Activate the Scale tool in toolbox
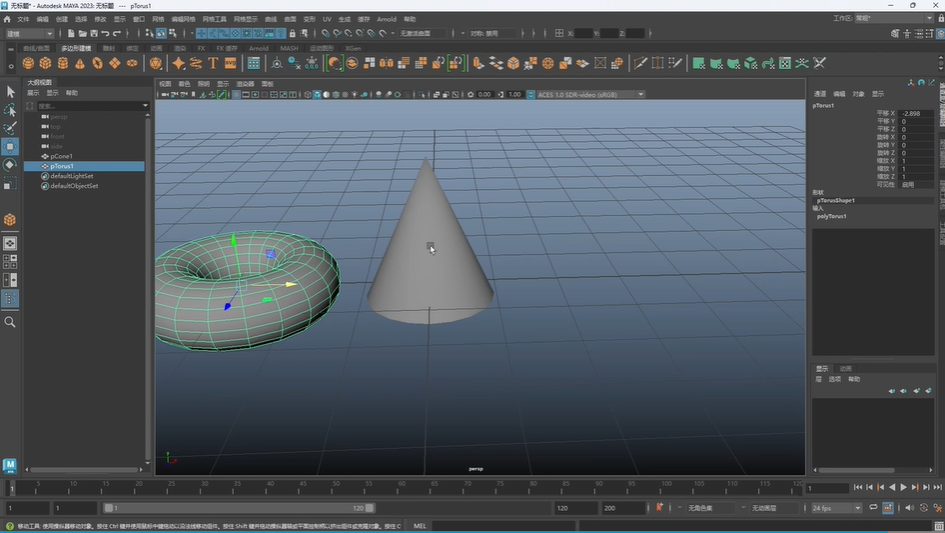 [10, 183]
